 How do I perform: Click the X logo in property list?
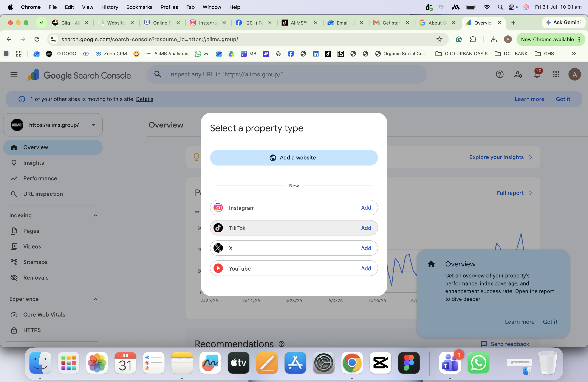(218, 248)
